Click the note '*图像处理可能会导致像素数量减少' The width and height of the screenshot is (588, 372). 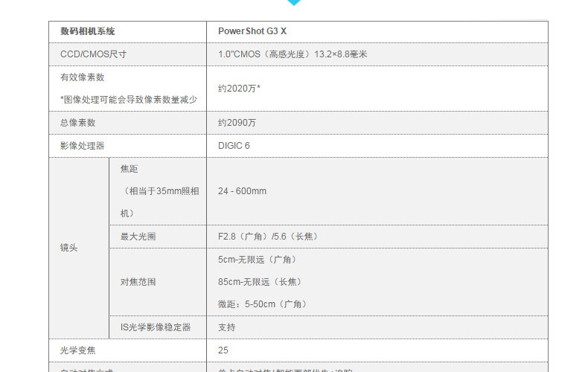click(x=129, y=100)
